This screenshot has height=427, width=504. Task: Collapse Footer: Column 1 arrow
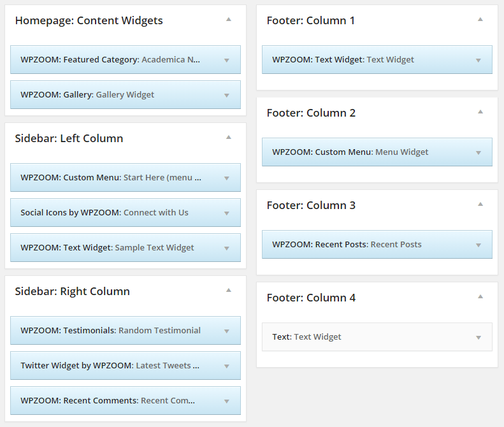(480, 20)
